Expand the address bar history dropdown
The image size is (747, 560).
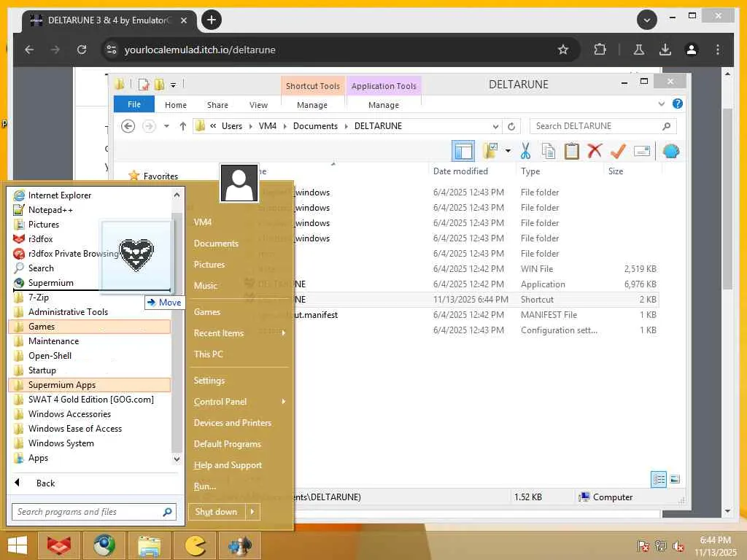(495, 126)
